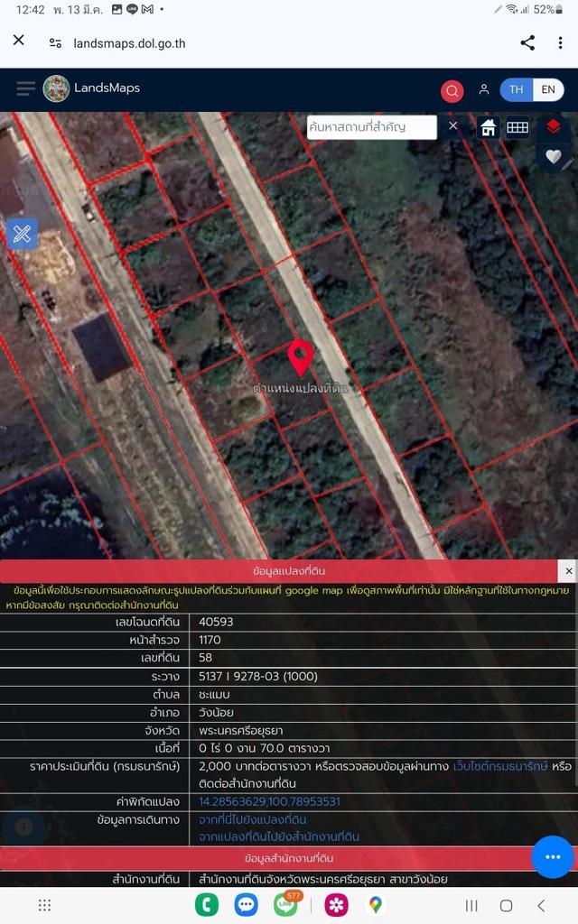The height and width of the screenshot is (924, 578).
Task: Tap the heart favorites icon
Action: pos(554,157)
